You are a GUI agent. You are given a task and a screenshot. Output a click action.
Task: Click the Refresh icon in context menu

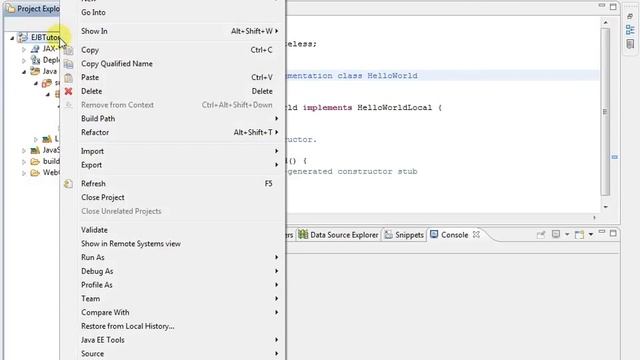click(x=69, y=184)
